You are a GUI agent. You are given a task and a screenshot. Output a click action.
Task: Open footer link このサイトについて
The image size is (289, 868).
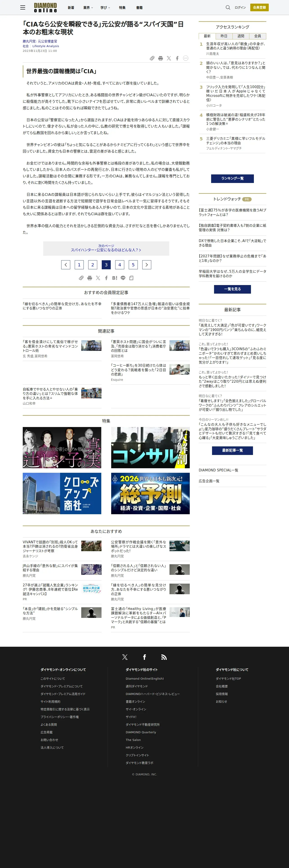(53, 679)
